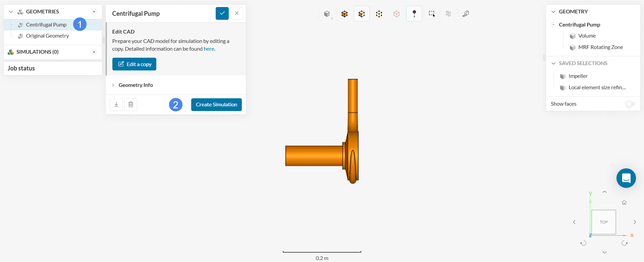Select the box selection tool
This screenshot has width=644, height=262.
click(432, 14)
